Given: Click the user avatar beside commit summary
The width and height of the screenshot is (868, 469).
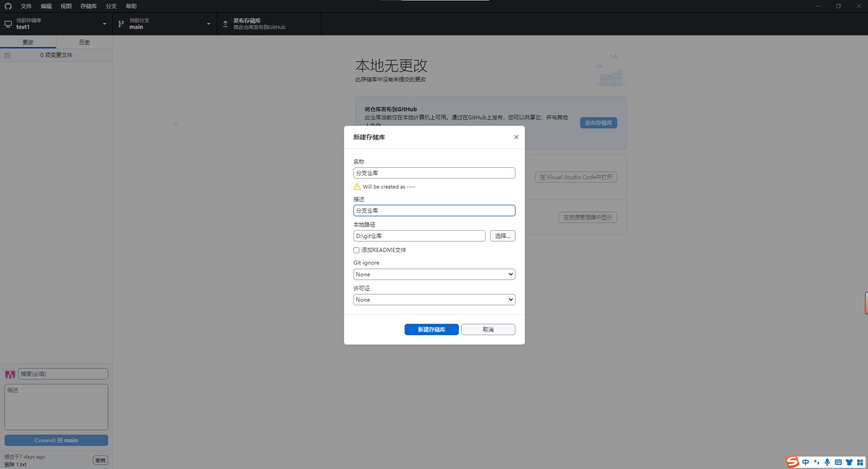Looking at the screenshot, I should 10,374.
